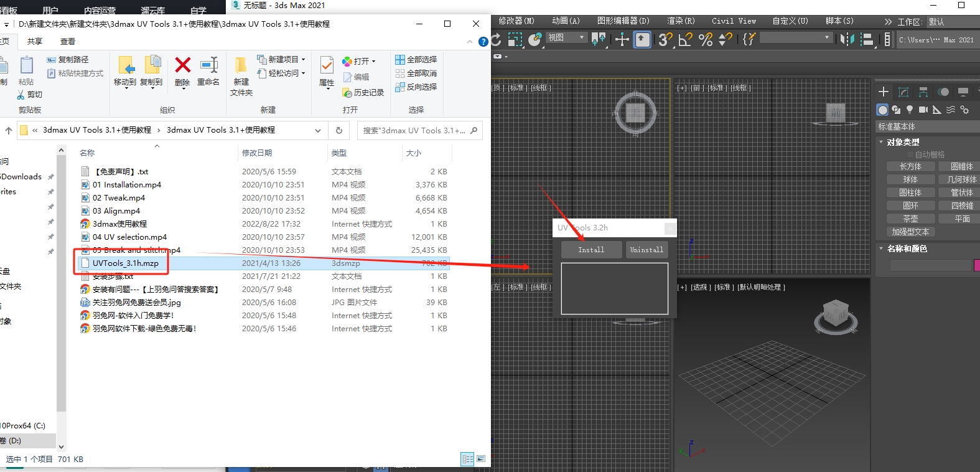Open the 视图 reference coordinate dropdown
This screenshot has width=980, height=472.
click(x=566, y=38)
